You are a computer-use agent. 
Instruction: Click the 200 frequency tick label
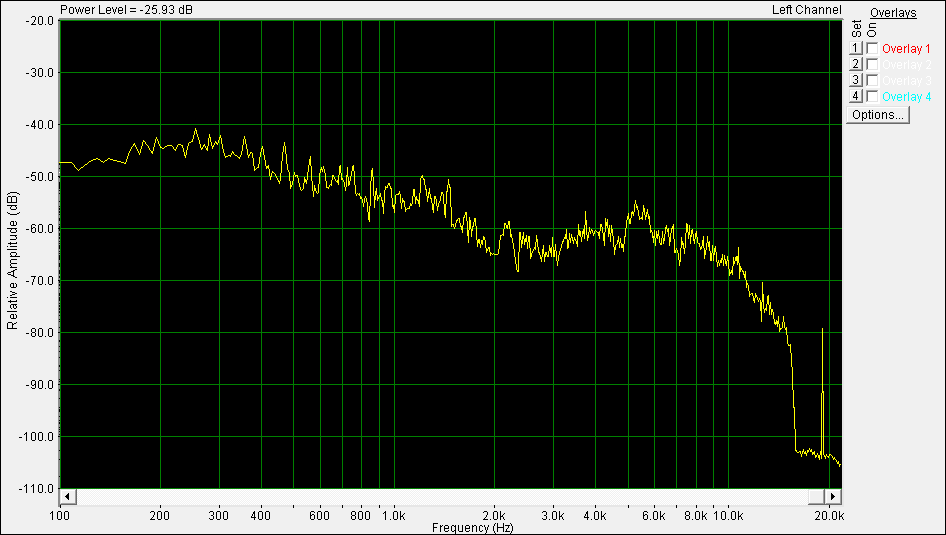160,516
